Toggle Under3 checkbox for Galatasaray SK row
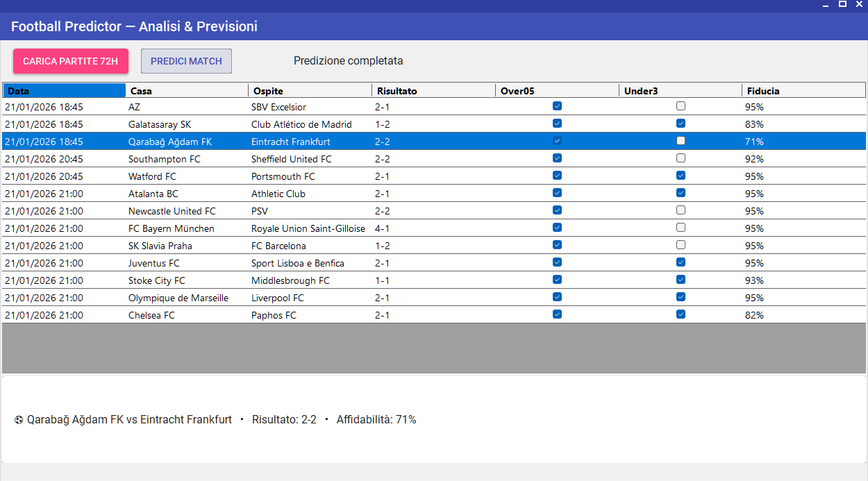This screenshot has height=481, width=868. tap(681, 124)
